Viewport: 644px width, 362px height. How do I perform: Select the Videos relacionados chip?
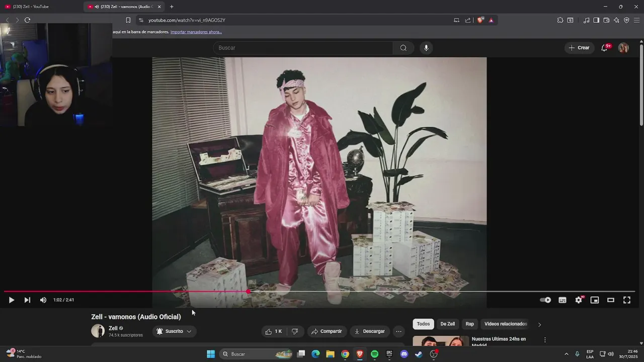coord(506,324)
